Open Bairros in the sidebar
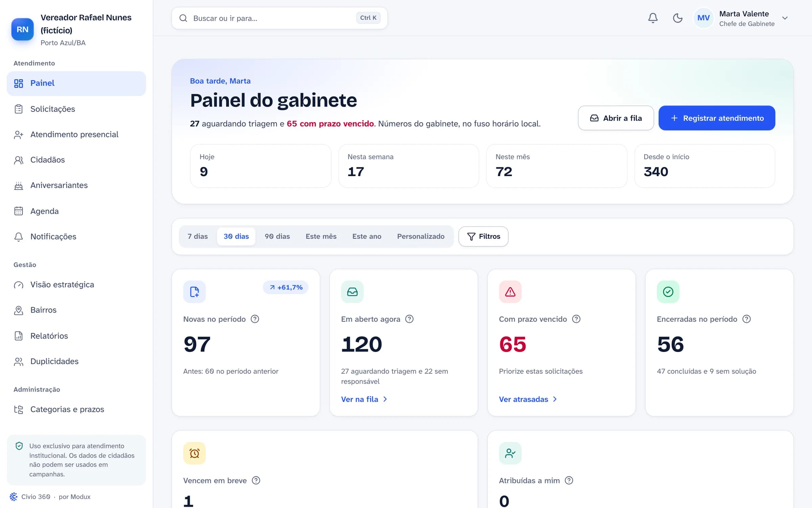Viewport: 812px width, 508px height. click(76, 310)
